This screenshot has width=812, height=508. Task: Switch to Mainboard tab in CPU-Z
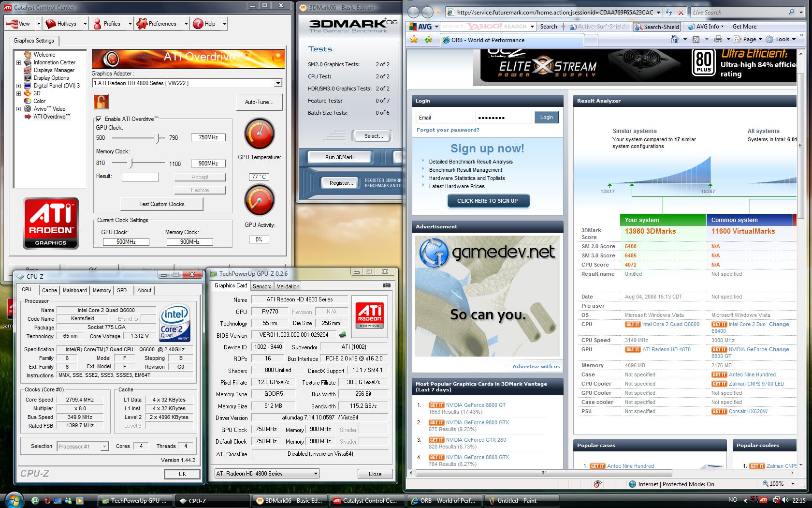[x=75, y=290]
